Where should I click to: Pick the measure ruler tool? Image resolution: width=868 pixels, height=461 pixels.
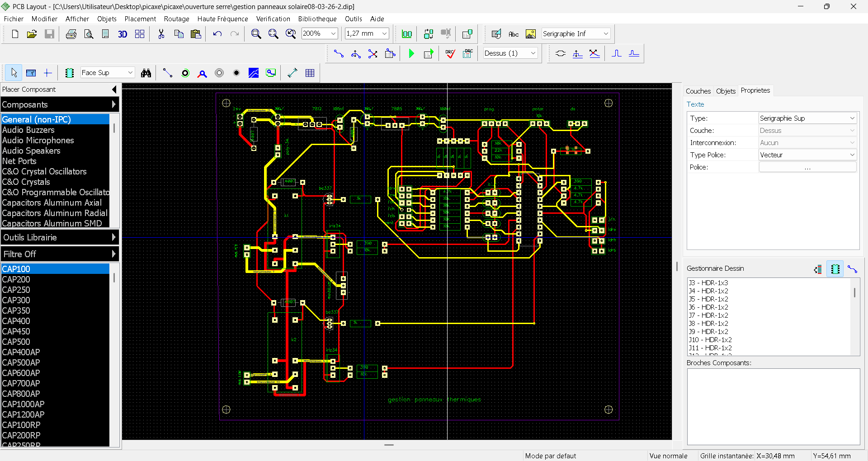tap(31, 73)
